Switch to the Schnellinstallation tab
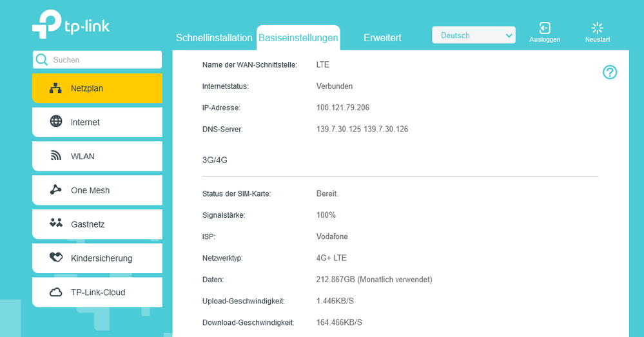 pyautogui.click(x=214, y=38)
